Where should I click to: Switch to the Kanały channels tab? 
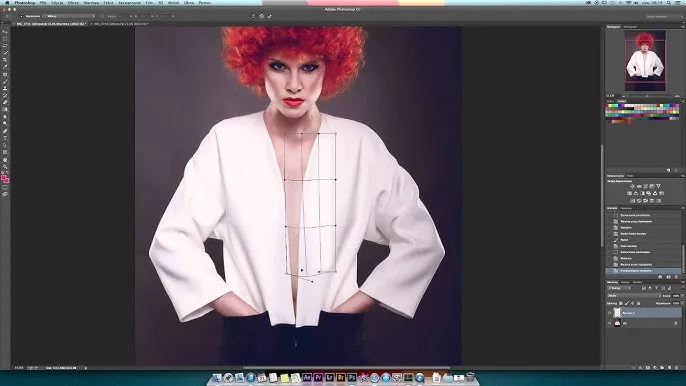point(625,282)
